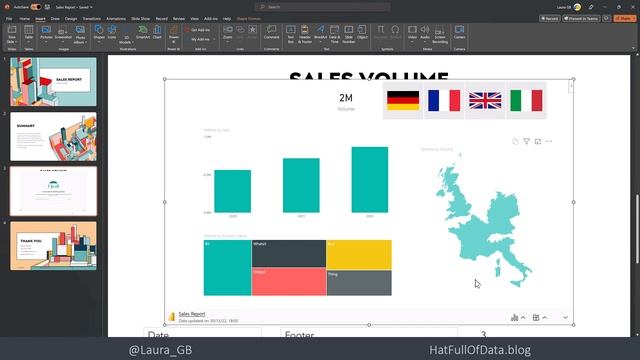The height and width of the screenshot is (360, 640).
Task: Open the Sales Report link
Action: (x=192, y=314)
